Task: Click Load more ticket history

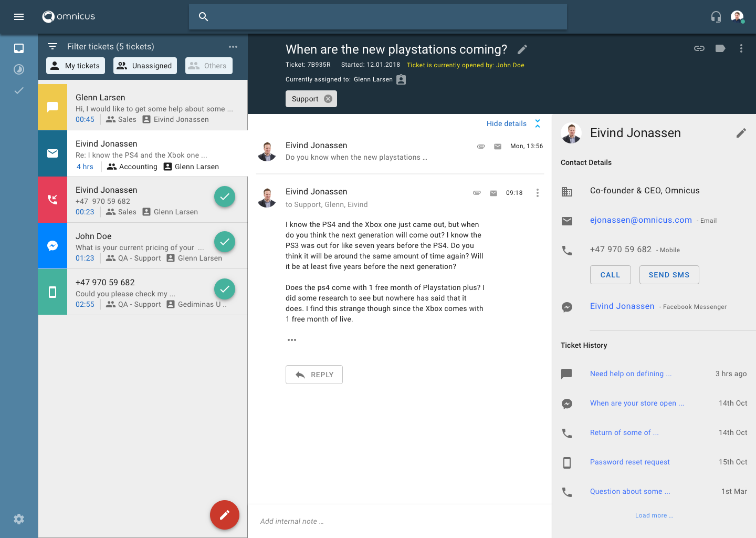Action: click(x=654, y=515)
